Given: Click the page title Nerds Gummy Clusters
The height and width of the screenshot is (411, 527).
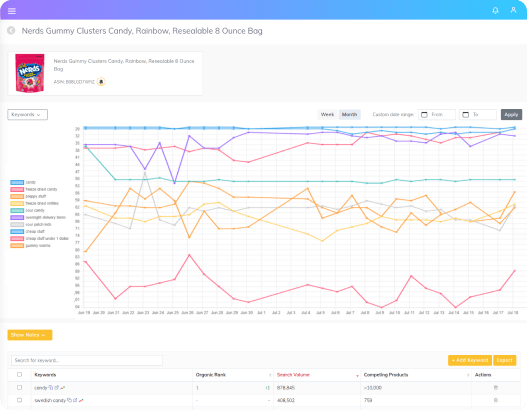Looking at the screenshot, I should [x=142, y=31].
